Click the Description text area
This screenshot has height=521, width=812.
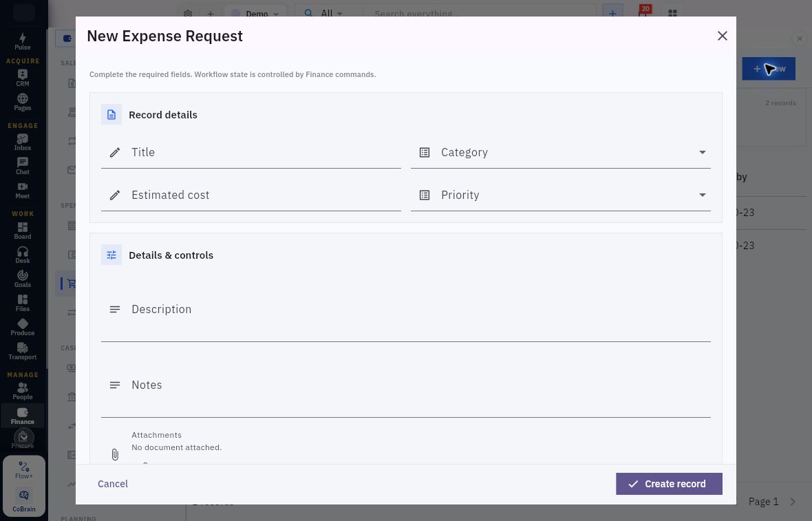[x=405, y=309]
